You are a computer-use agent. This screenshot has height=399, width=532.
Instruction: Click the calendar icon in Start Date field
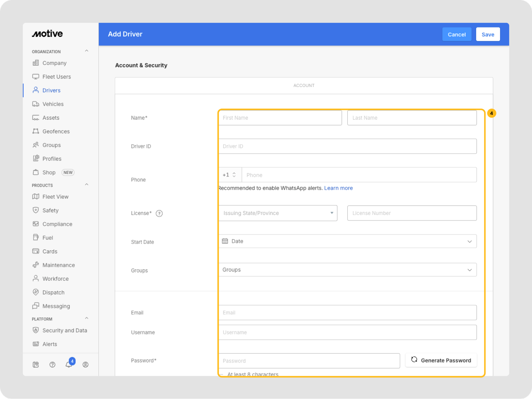coord(225,241)
